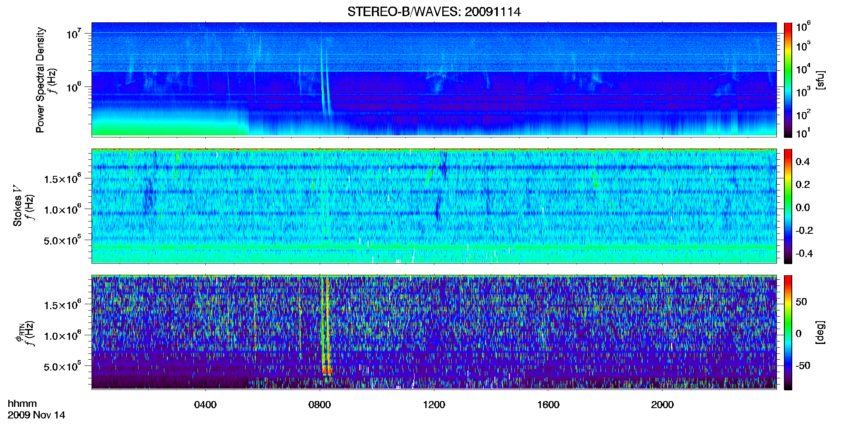Click the 0.0 value on Stokes color bar

(803, 208)
